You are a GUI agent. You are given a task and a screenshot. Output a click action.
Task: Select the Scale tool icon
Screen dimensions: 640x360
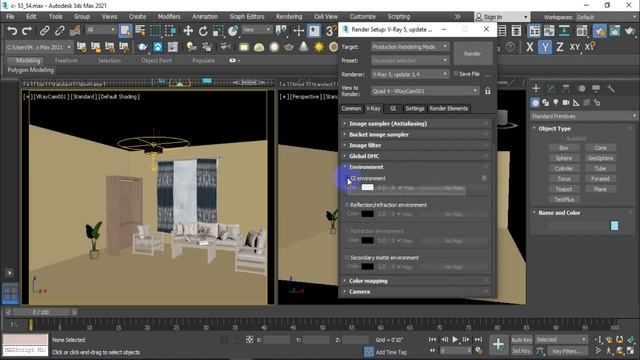(x=218, y=31)
